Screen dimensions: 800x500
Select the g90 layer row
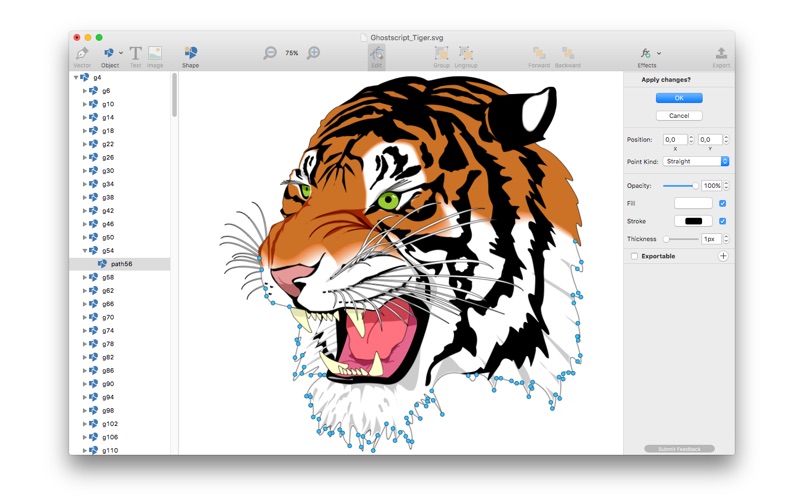120,384
